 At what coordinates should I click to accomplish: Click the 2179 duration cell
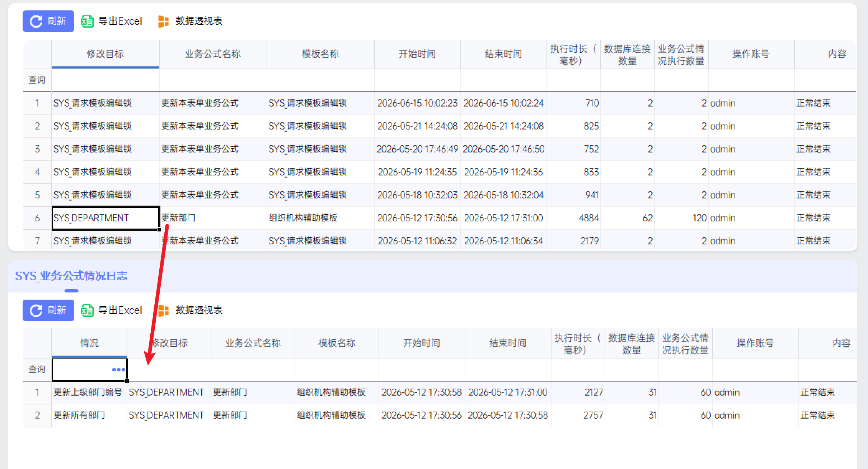pos(574,240)
